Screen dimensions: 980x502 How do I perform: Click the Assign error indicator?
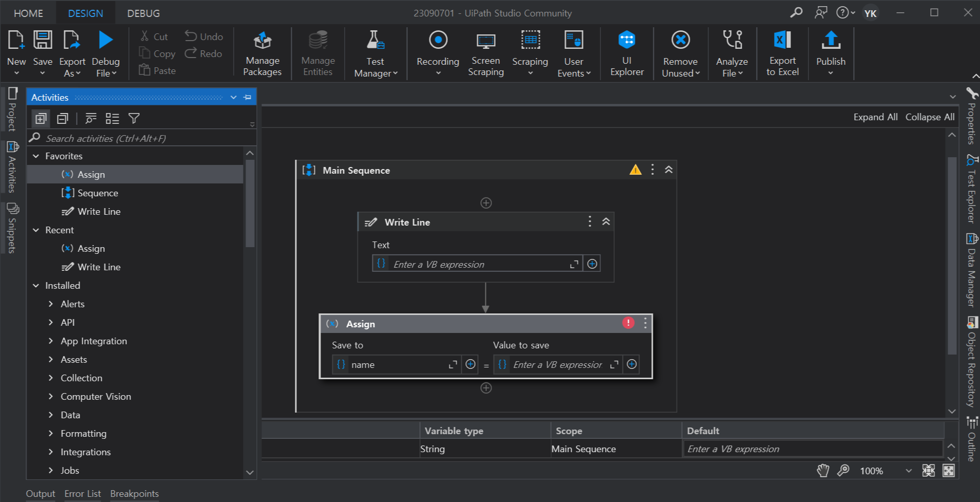click(x=628, y=323)
